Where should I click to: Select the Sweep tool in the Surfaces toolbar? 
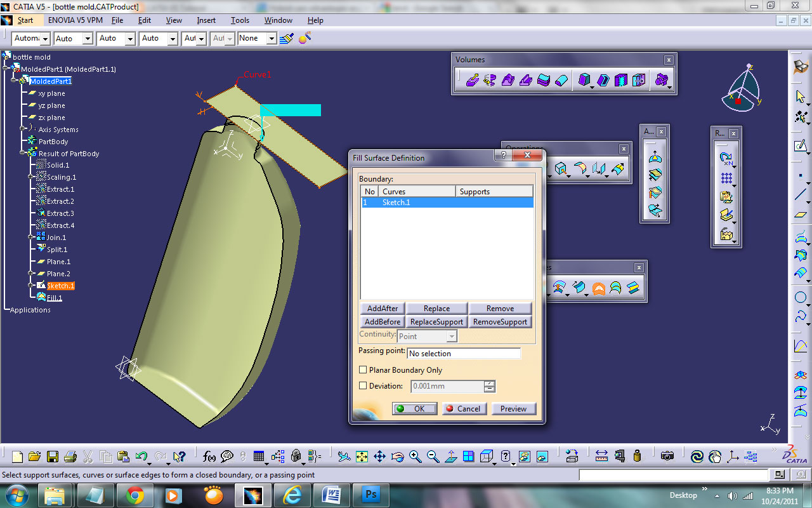point(580,288)
